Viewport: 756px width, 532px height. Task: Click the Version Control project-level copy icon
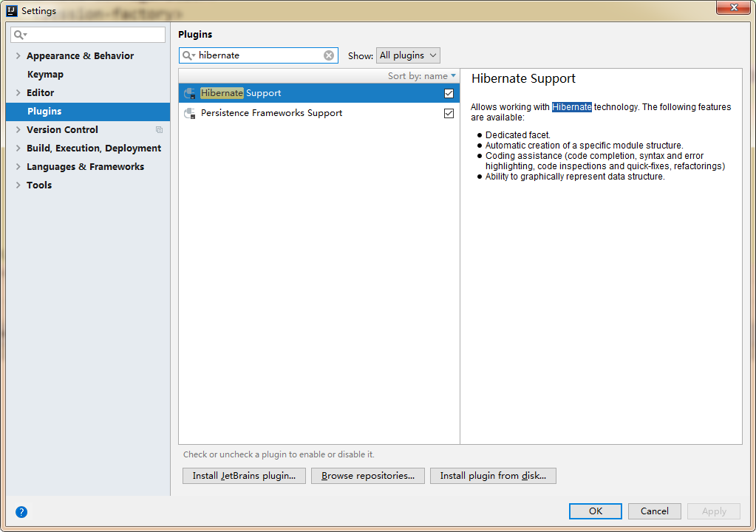click(x=159, y=129)
